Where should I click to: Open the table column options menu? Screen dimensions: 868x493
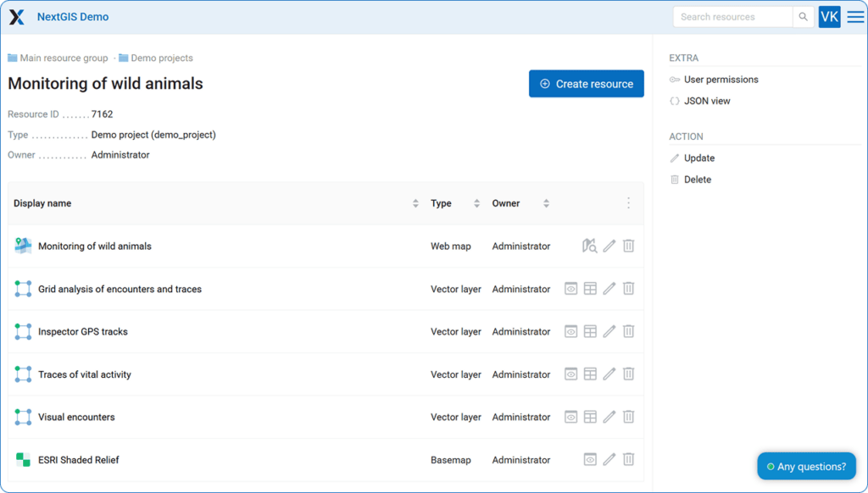pyautogui.click(x=628, y=203)
